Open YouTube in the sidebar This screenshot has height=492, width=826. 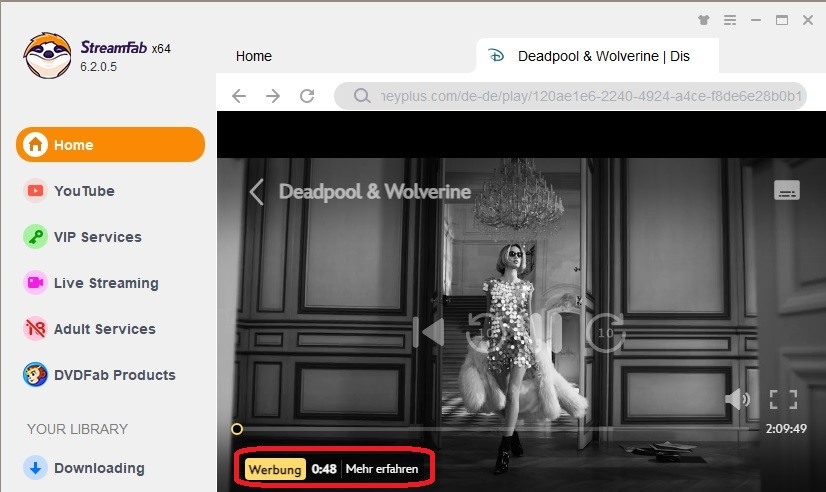coord(84,191)
